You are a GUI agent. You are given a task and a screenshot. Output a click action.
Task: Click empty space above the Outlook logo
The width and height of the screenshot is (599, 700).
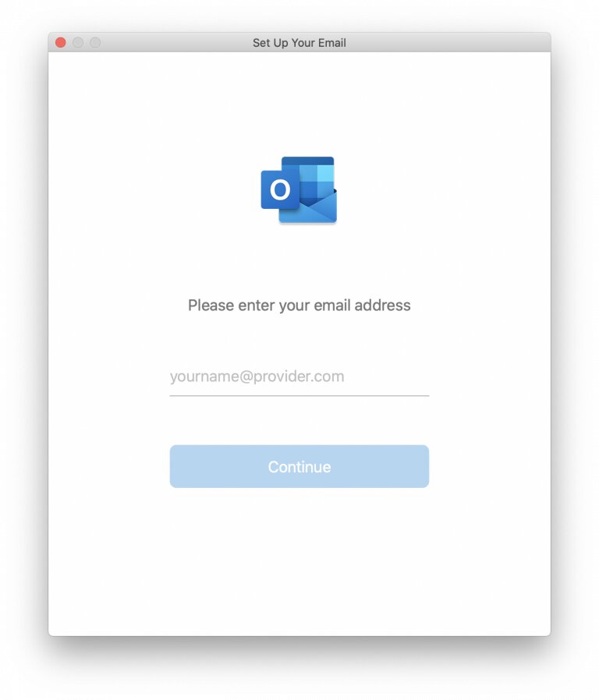[299, 103]
